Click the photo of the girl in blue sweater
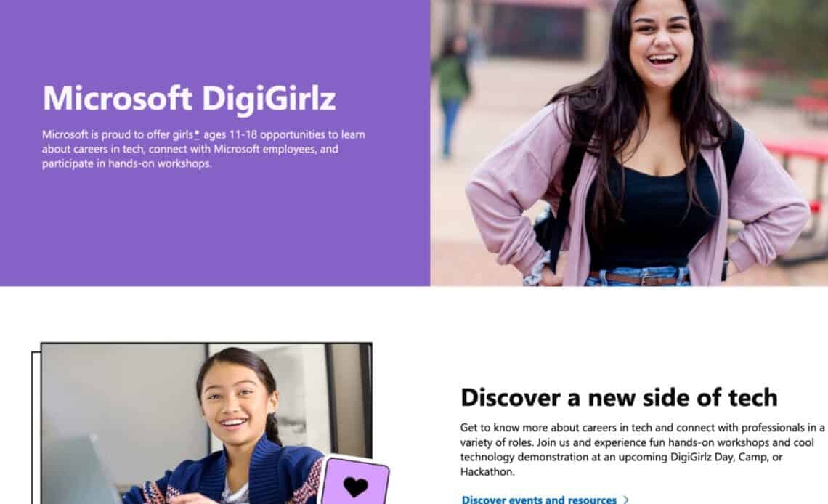 [206, 423]
